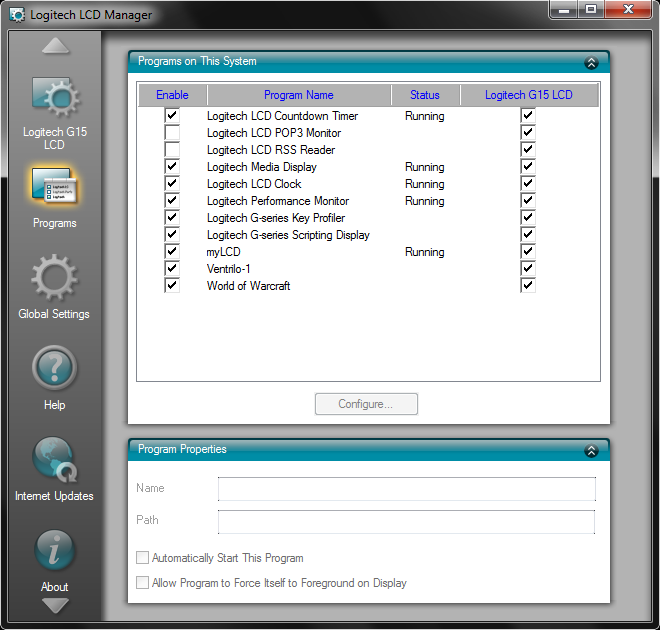The height and width of the screenshot is (630, 660).
Task: Maximize the Logitech LCD Manager window
Action: (x=591, y=9)
